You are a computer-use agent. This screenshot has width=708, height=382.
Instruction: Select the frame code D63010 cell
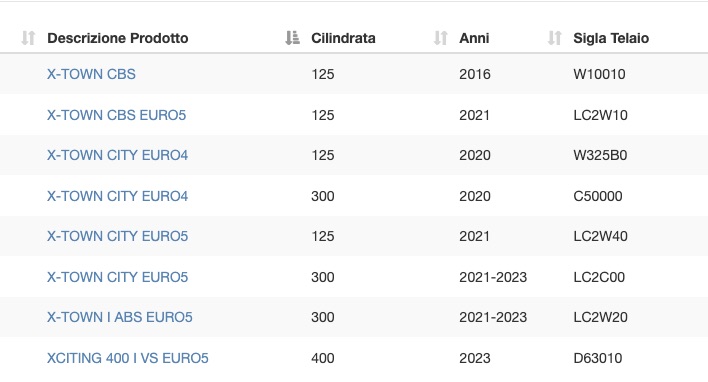(598, 359)
